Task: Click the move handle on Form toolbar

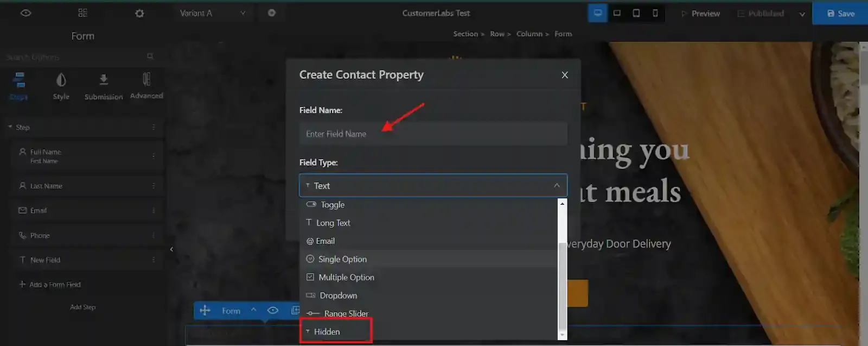Action: (x=205, y=310)
